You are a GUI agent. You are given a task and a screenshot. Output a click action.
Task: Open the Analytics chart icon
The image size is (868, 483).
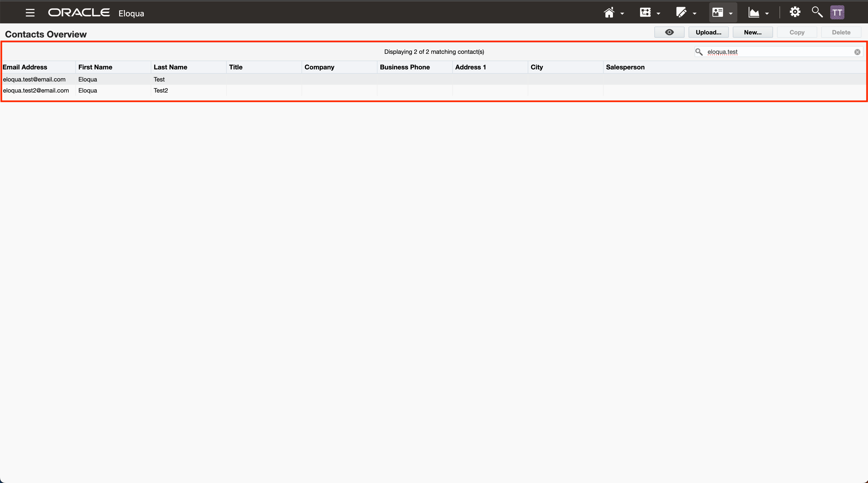click(x=754, y=13)
